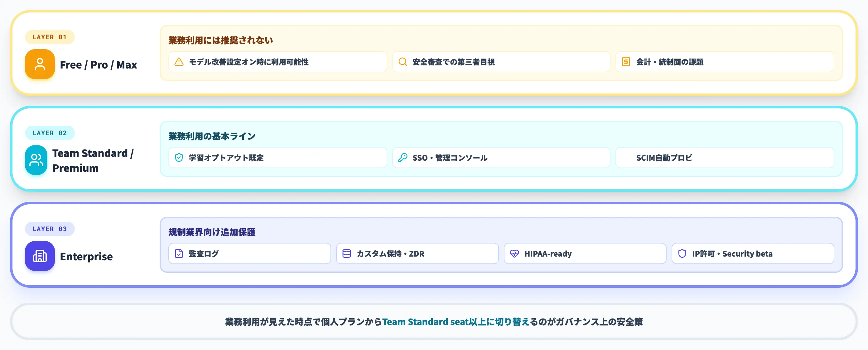The width and height of the screenshot is (868, 350).
Task: Select the 安全審査での第三者目視 chip
Action: 501,62
